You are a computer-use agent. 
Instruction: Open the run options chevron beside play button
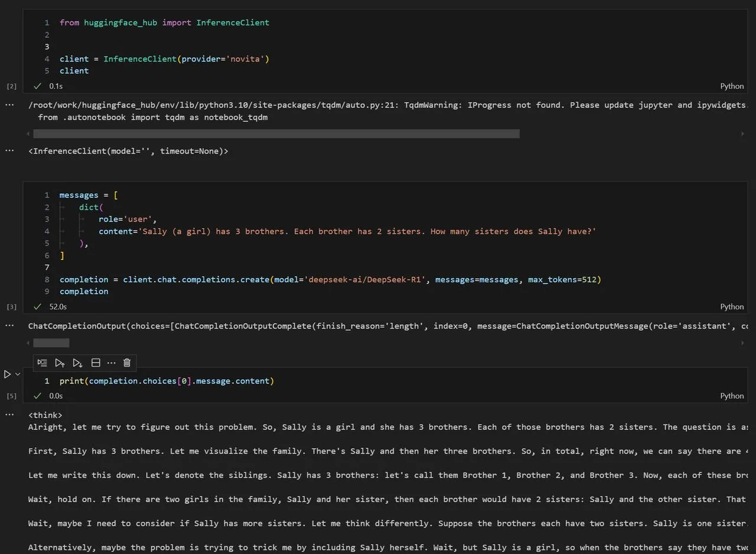pos(18,374)
